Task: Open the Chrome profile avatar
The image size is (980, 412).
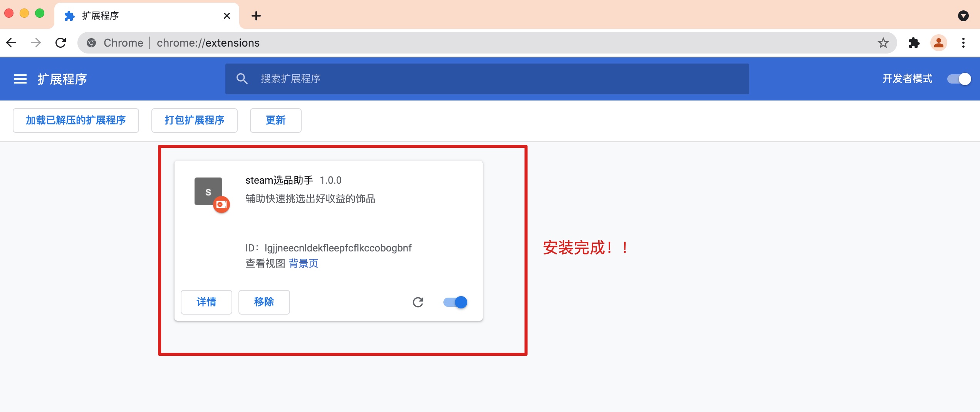Action: 939,43
